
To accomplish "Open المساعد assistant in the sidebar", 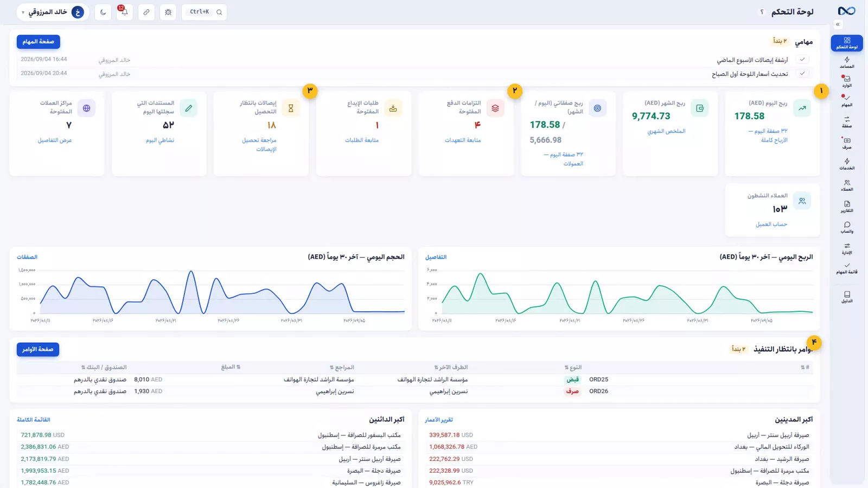I will point(847,63).
